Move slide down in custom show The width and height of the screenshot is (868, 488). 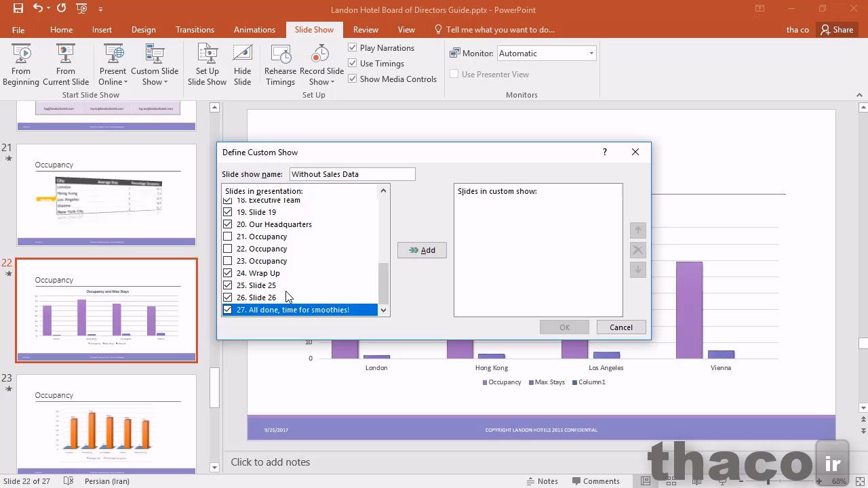coord(637,270)
